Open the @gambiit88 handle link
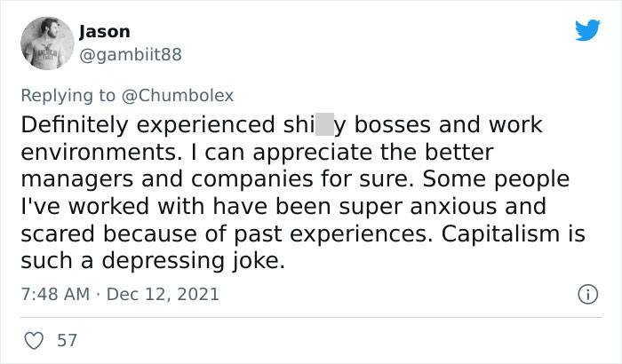Viewport: 622px width, 364px height. tap(130, 55)
